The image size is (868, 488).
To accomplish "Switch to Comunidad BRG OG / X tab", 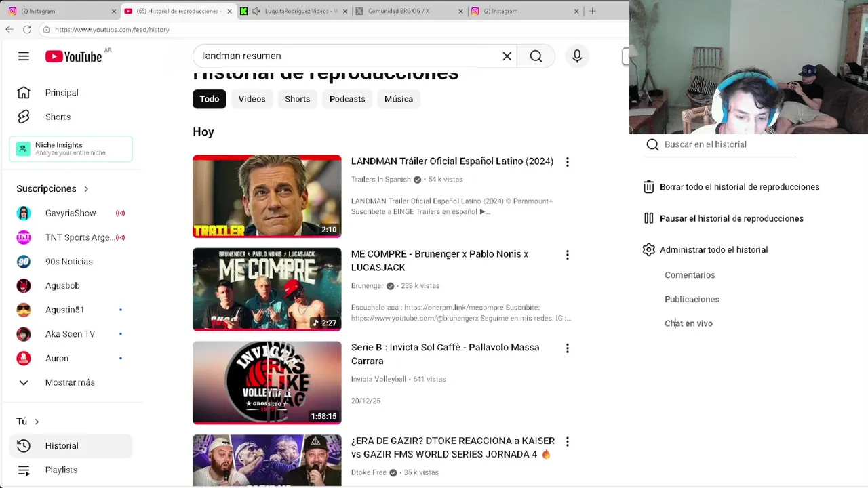I will click(408, 11).
